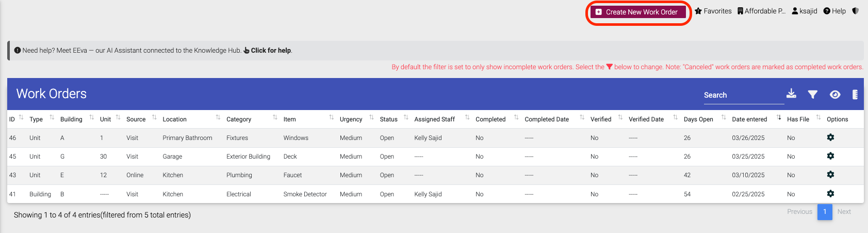Expand the ksajid user menu

(804, 11)
